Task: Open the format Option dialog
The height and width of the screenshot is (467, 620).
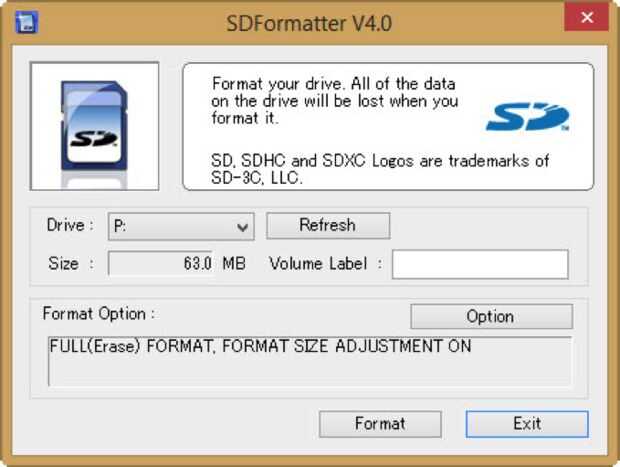Action: tap(491, 316)
